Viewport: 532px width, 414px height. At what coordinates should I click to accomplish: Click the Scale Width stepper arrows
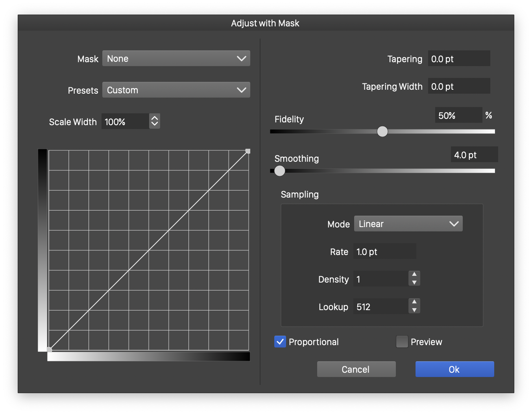coord(155,121)
